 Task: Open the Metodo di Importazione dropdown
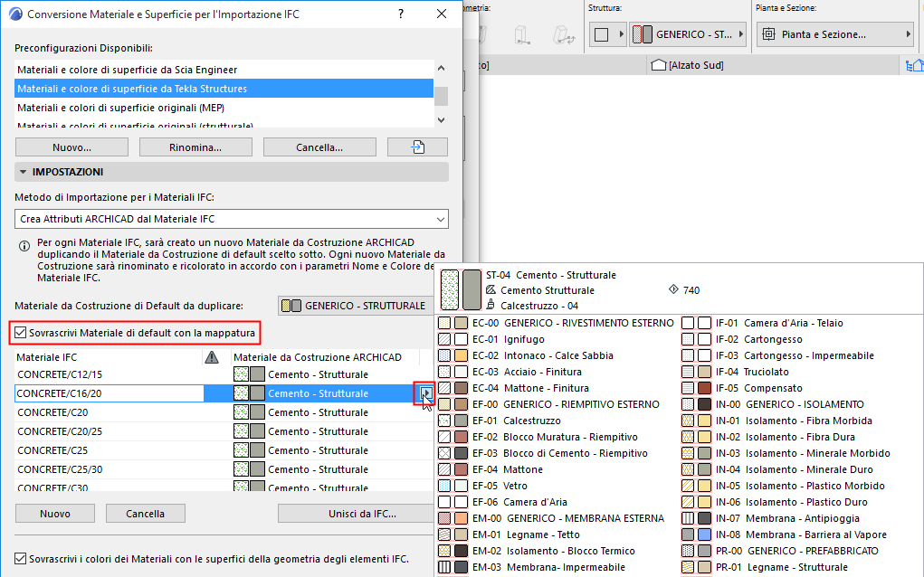[x=439, y=218]
